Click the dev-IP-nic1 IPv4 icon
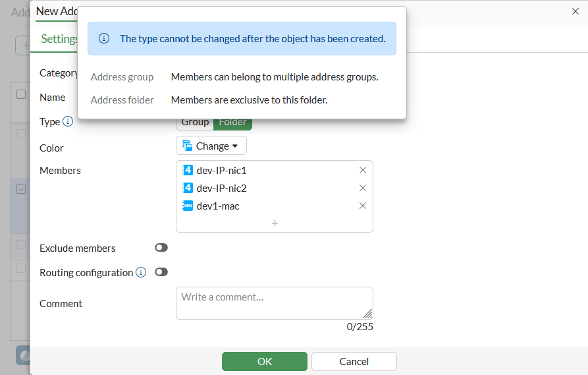This screenshot has height=375, width=588. coord(188,170)
